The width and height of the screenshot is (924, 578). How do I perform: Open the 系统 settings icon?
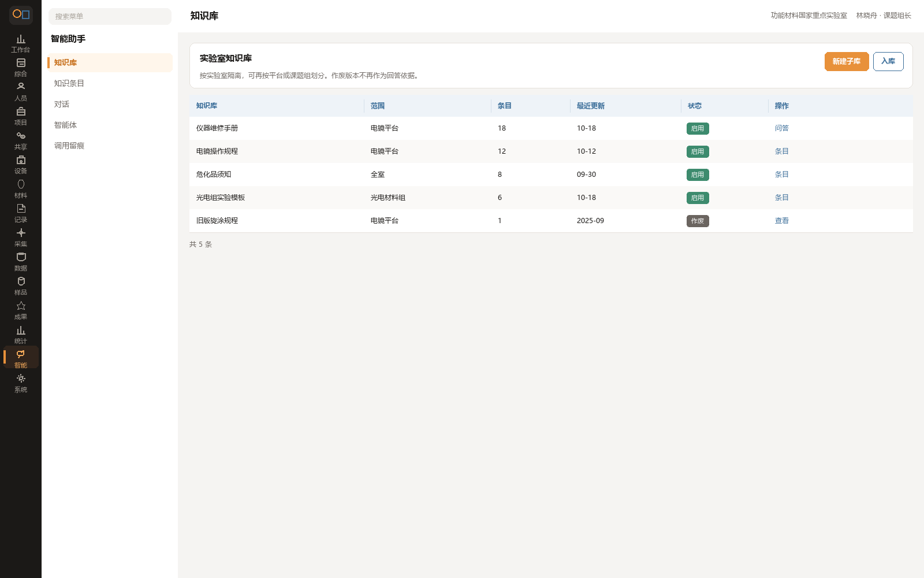click(21, 384)
